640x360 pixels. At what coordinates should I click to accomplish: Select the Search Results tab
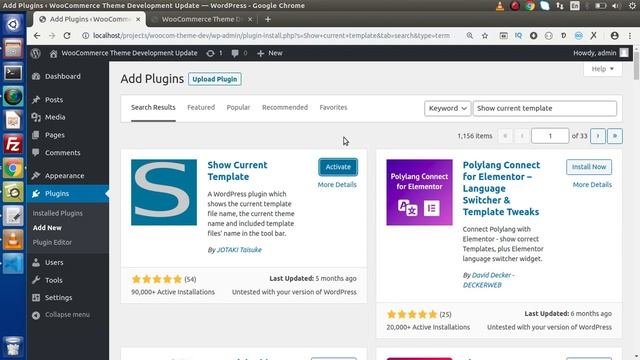pyautogui.click(x=153, y=107)
